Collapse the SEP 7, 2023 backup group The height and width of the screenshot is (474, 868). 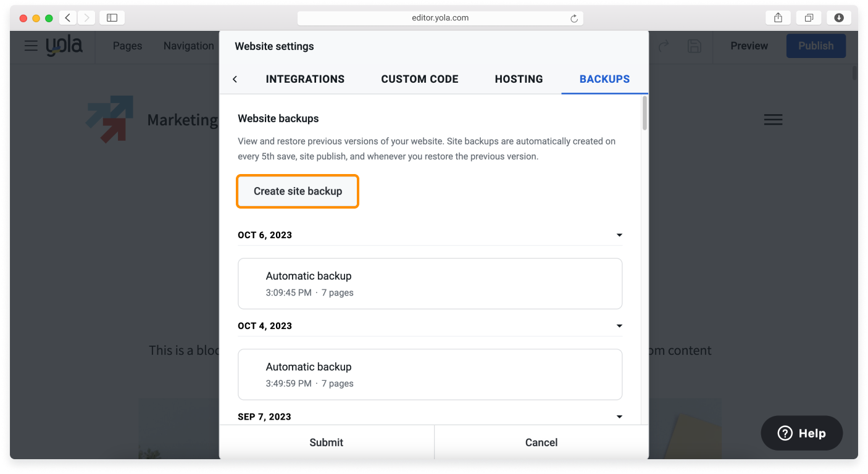619,417
